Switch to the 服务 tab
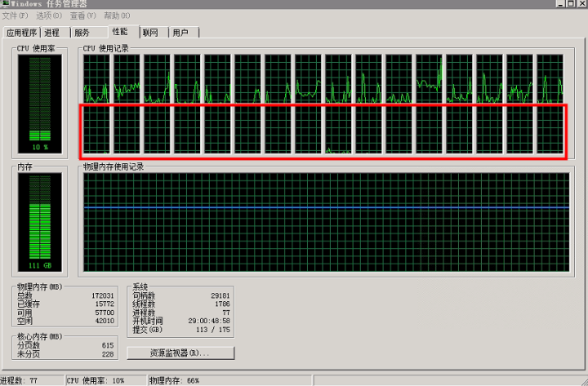The width and height of the screenshot is (588, 386). coord(89,33)
